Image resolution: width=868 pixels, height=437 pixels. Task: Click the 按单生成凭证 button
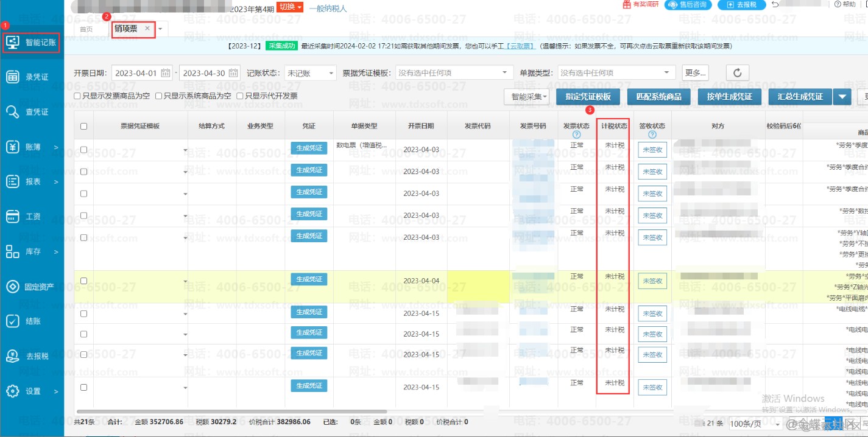(x=729, y=96)
